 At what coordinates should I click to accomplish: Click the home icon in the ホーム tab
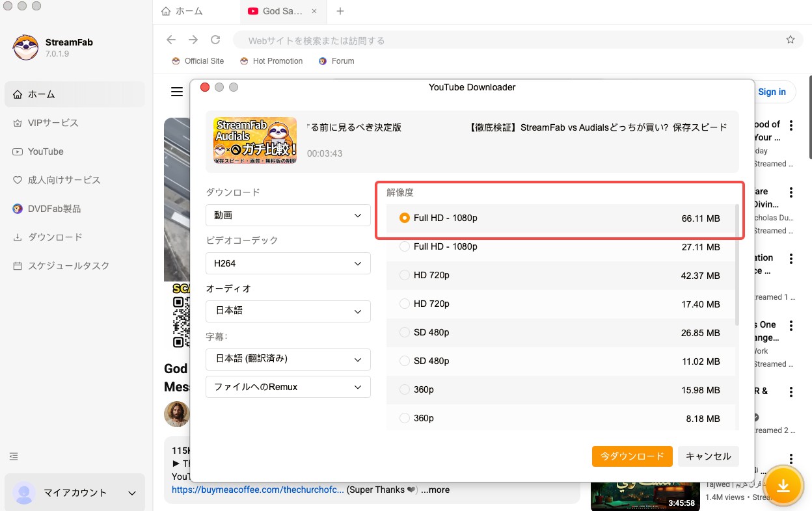pyautogui.click(x=166, y=11)
